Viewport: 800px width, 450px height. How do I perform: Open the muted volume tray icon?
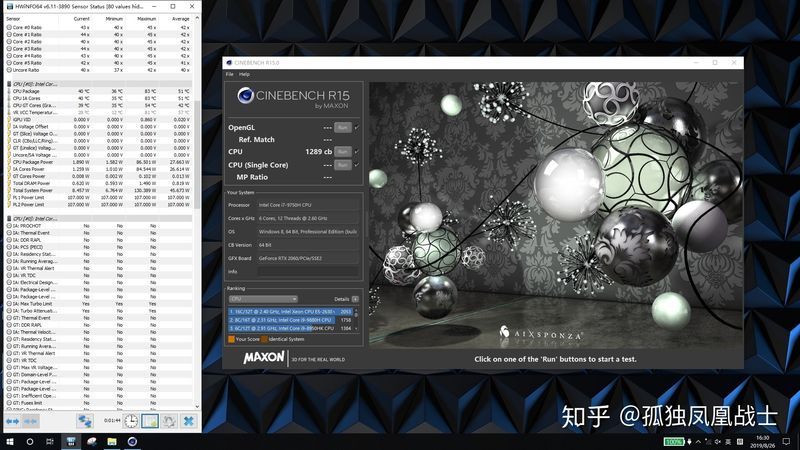coord(718,441)
